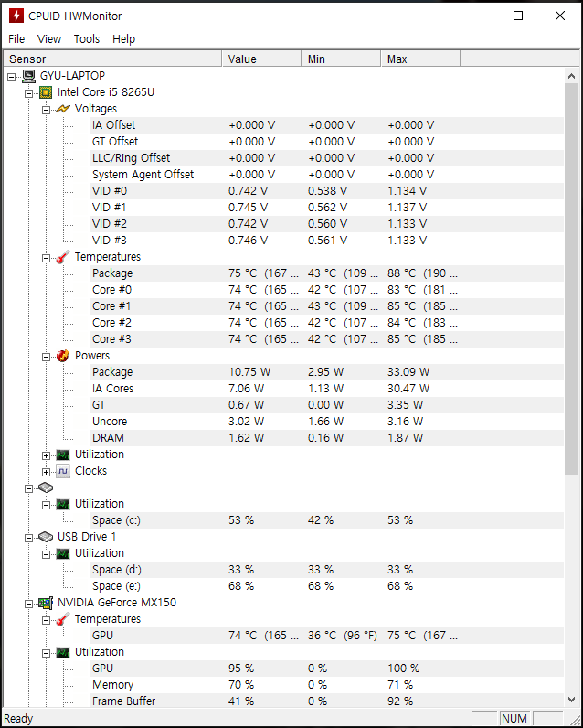The width and height of the screenshot is (583, 728).
Task: Open the Tools menu
Action: tap(87, 39)
